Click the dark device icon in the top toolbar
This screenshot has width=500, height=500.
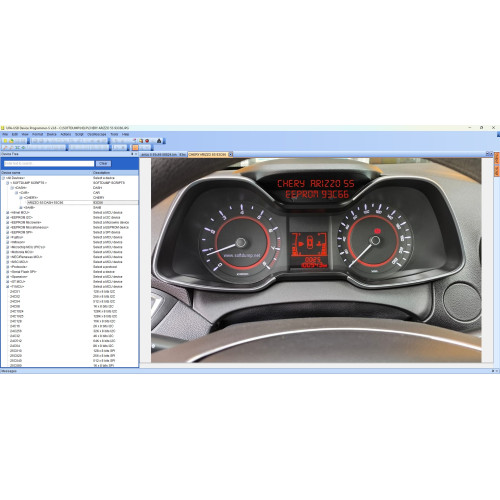(x=159, y=141)
